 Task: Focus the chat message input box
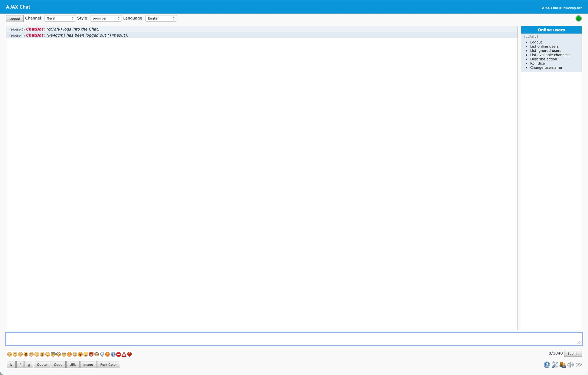294,339
